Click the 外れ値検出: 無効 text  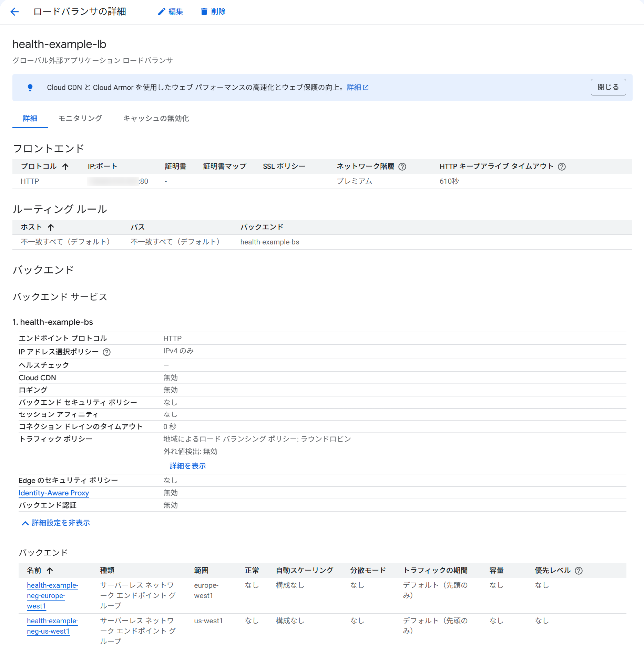click(190, 452)
